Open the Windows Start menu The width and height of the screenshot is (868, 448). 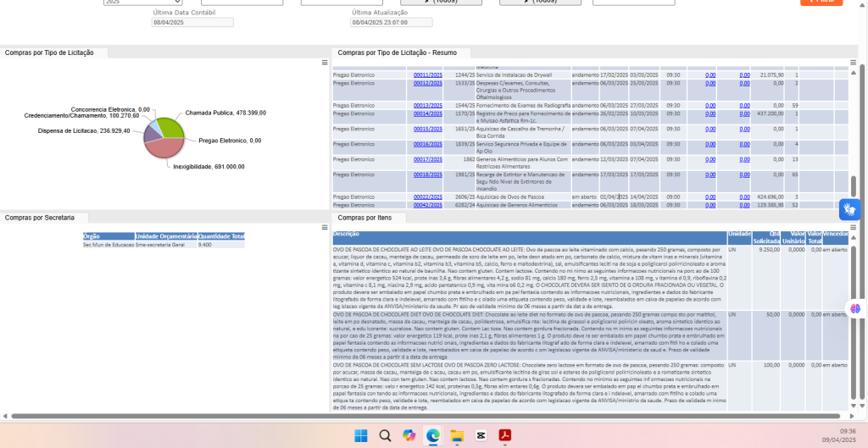pyautogui.click(x=361, y=436)
